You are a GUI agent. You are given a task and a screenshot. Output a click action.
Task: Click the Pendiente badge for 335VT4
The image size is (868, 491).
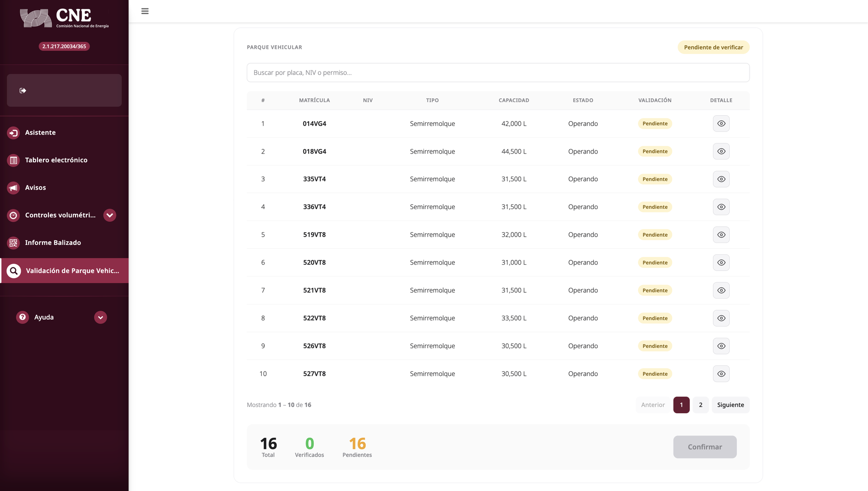pos(655,179)
